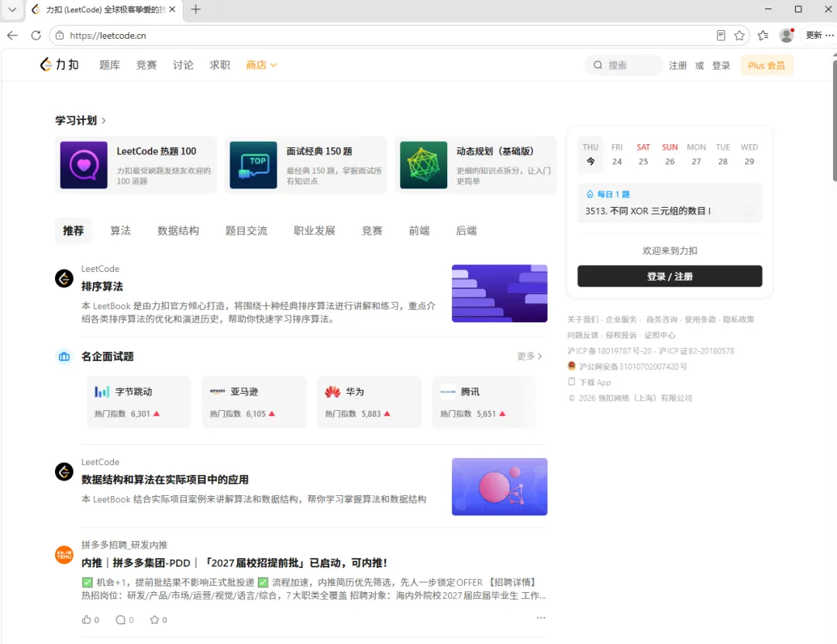Open the 求职 nav item
837x644 pixels.
pyautogui.click(x=219, y=65)
